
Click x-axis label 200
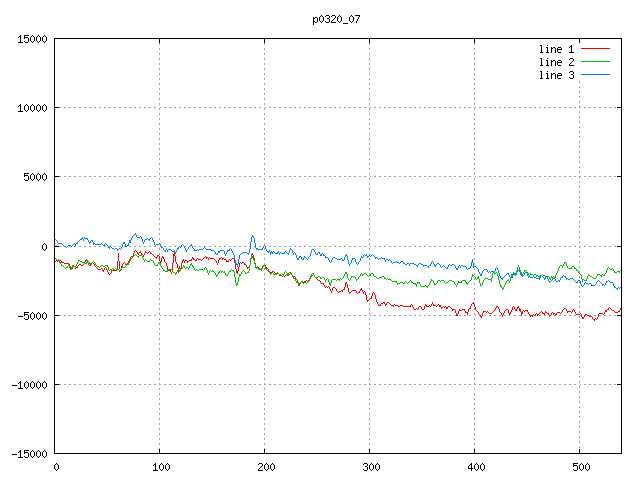(x=266, y=467)
